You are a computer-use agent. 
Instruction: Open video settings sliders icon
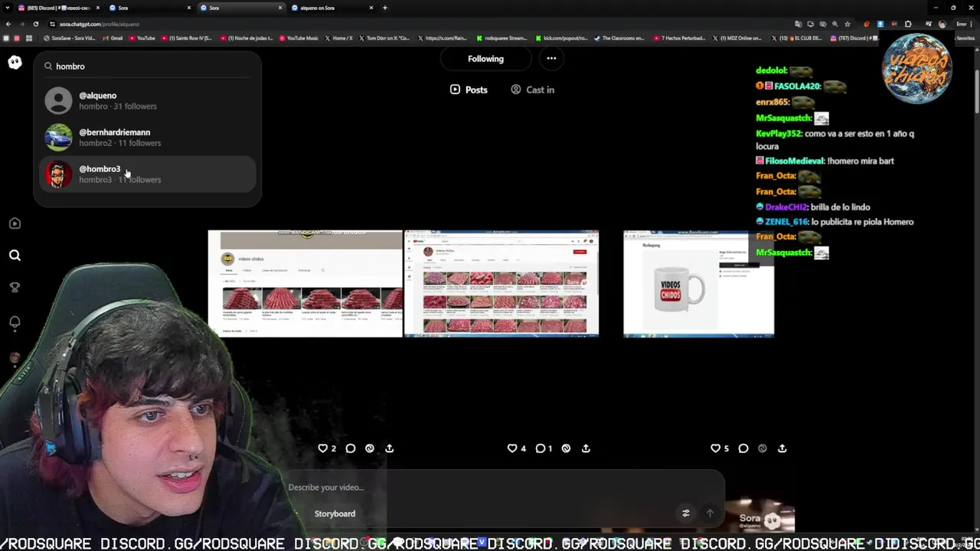pos(686,514)
